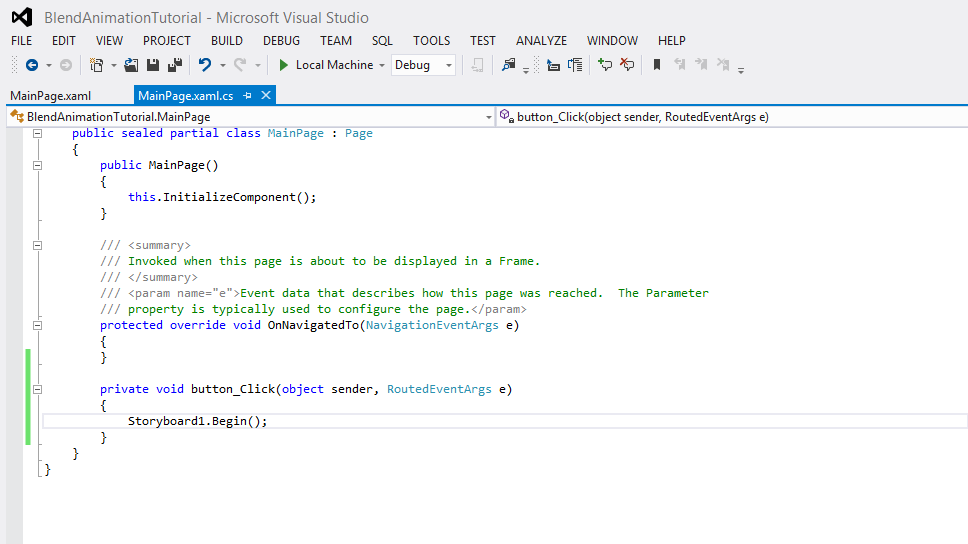
Task: Open the DEBUG menu
Action: [x=282, y=41]
